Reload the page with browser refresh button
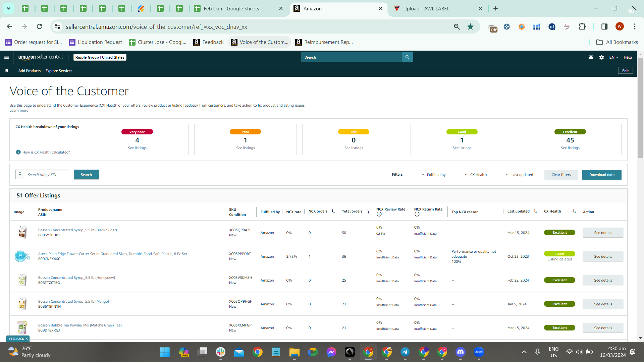This screenshot has width=644, height=362. (x=39, y=26)
